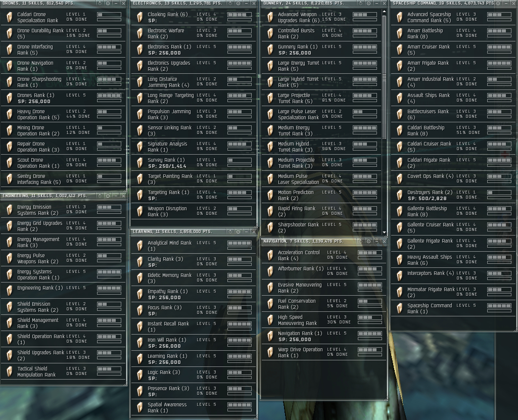
Task: Click the starburst icon in the Learning window header
Action: (230, 231)
